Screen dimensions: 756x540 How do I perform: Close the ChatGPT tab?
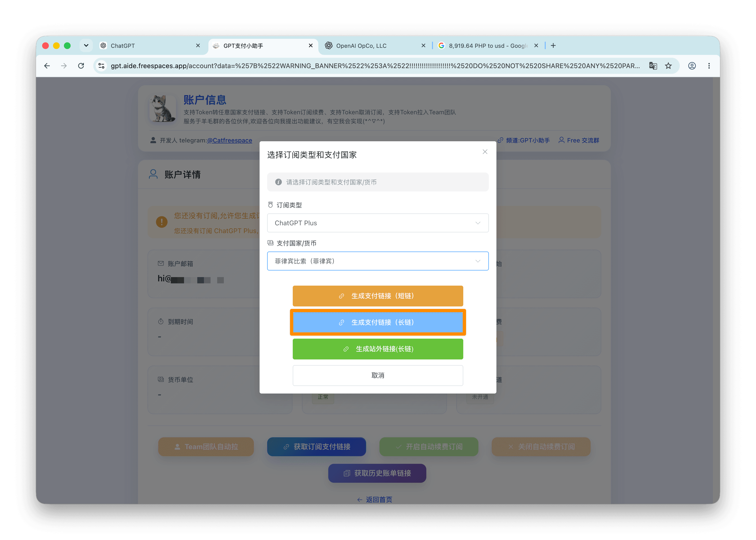pyautogui.click(x=198, y=46)
